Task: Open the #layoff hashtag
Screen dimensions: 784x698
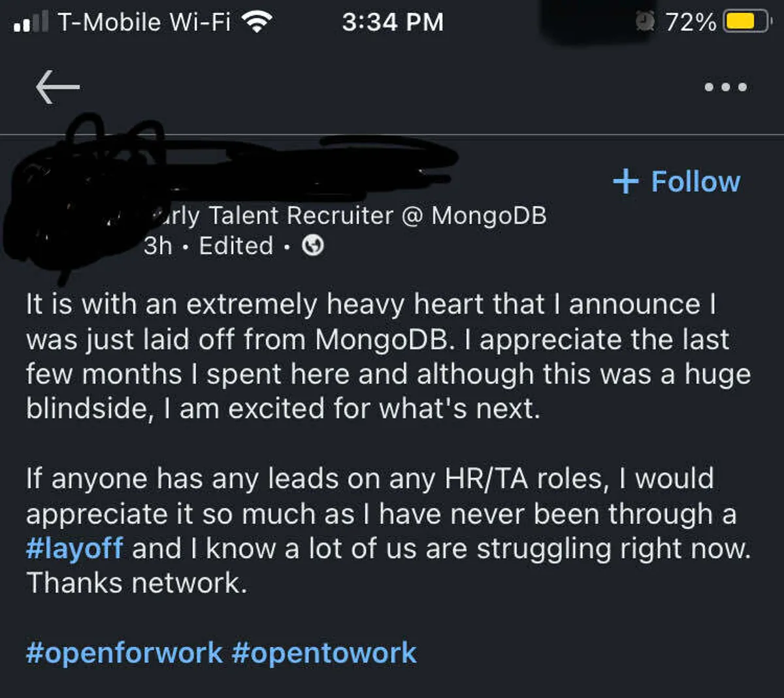Action: (74, 548)
